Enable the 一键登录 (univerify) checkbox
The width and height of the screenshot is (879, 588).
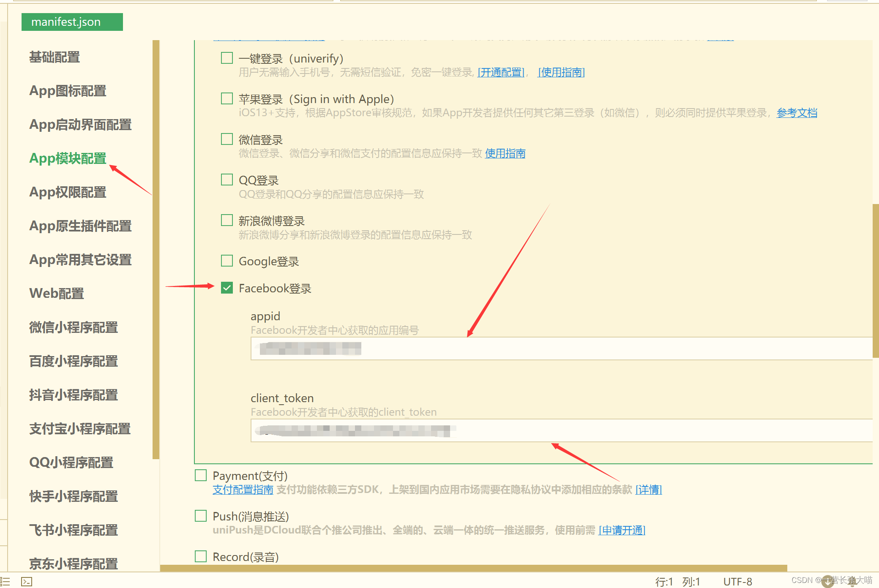click(227, 58)
